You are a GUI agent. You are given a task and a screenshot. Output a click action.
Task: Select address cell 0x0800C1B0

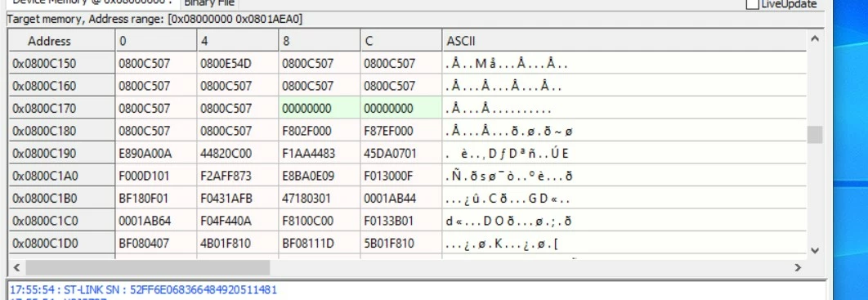pos(61,198)
